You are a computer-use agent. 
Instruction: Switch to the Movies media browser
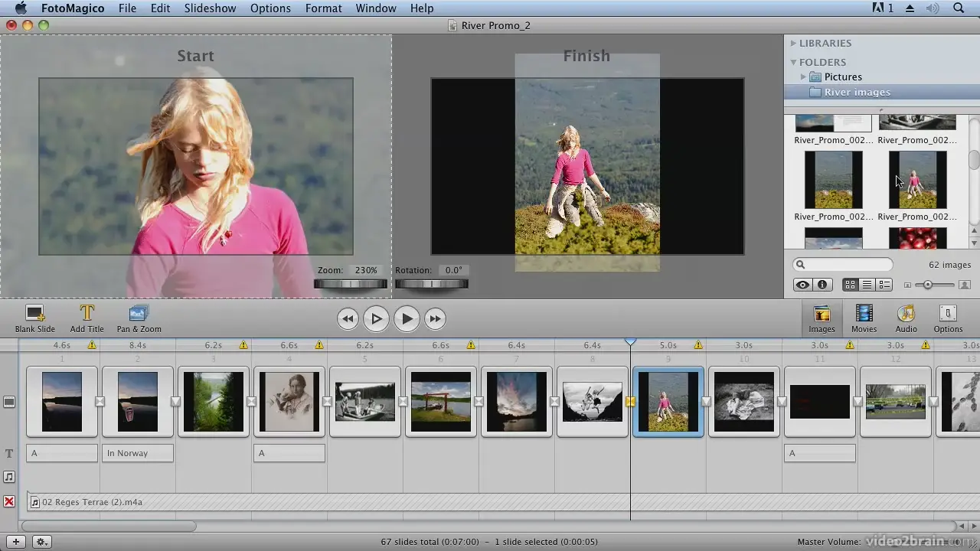[x=864, y=318]
